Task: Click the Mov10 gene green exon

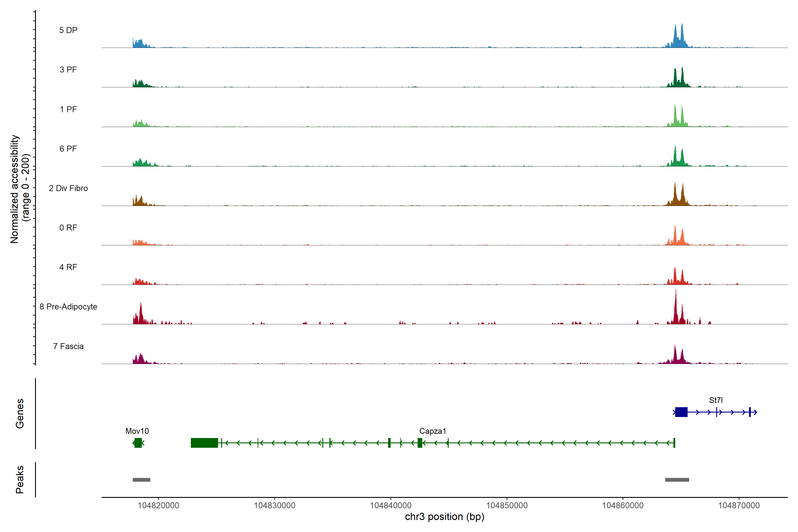Action: click(138, 443)
